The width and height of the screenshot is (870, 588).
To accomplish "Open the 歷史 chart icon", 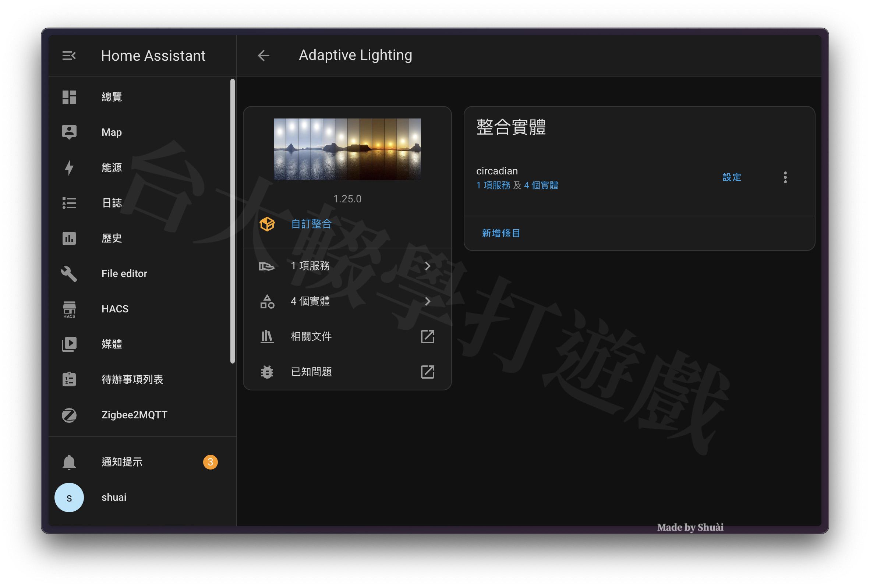I will [69, 238].
